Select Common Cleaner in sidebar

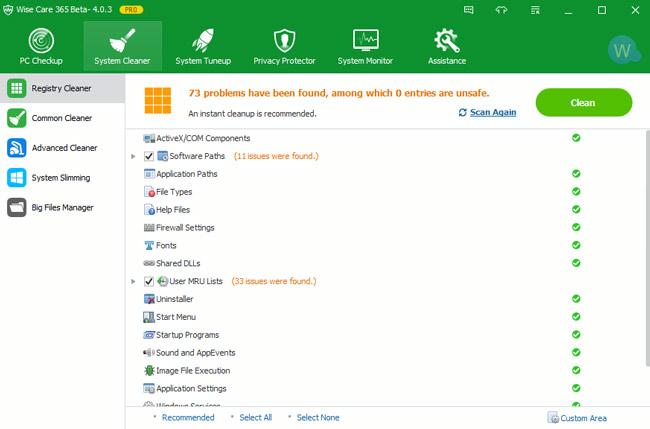[x=62, y=118]
